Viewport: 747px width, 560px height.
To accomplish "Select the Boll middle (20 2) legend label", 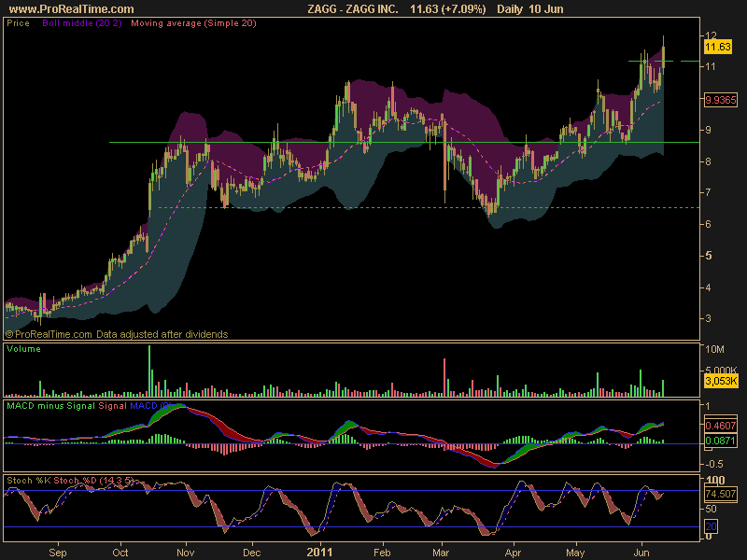I will pyautogui.click(x=82, y=22).
